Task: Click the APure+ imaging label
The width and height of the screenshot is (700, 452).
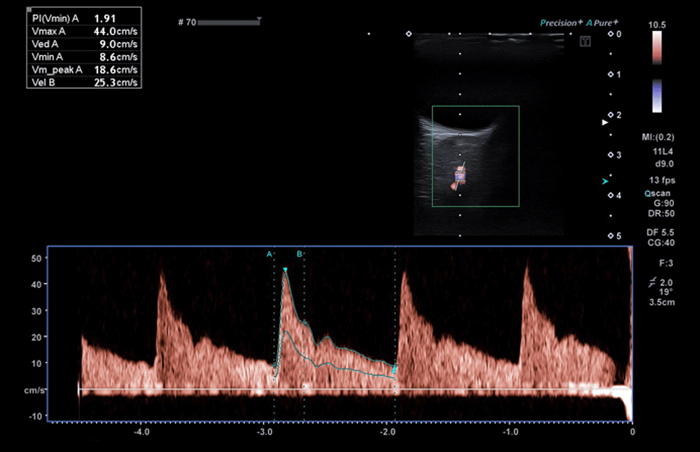Action: (602, 23)
